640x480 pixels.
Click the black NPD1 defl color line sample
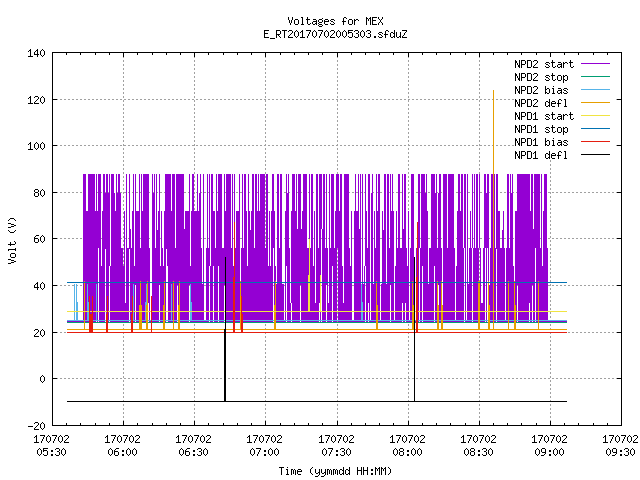click(x=596, y=155)
